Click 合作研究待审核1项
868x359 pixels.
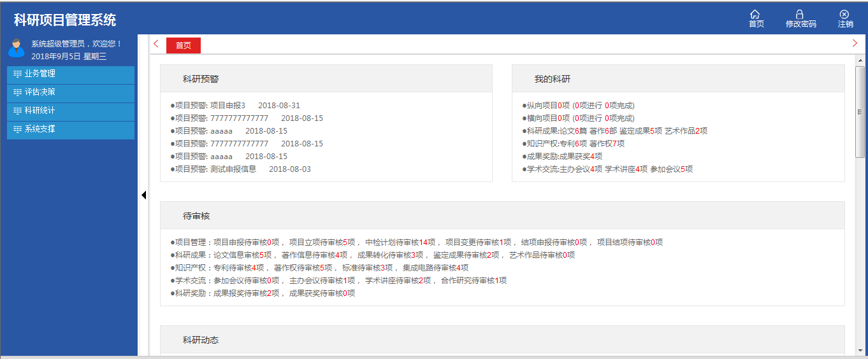pyautogui.click(x=474, y=281)
